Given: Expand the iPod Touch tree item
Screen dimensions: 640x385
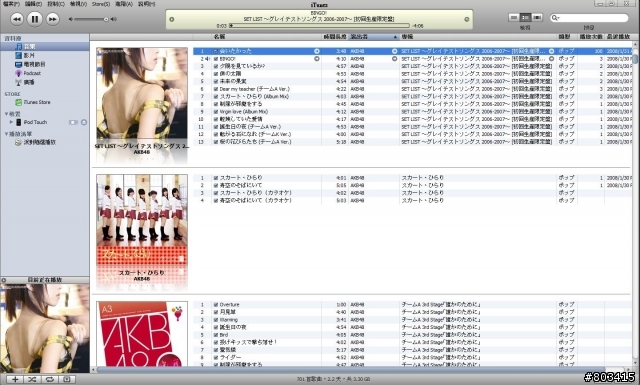Looking at the screenshot, I should (11, 122).
